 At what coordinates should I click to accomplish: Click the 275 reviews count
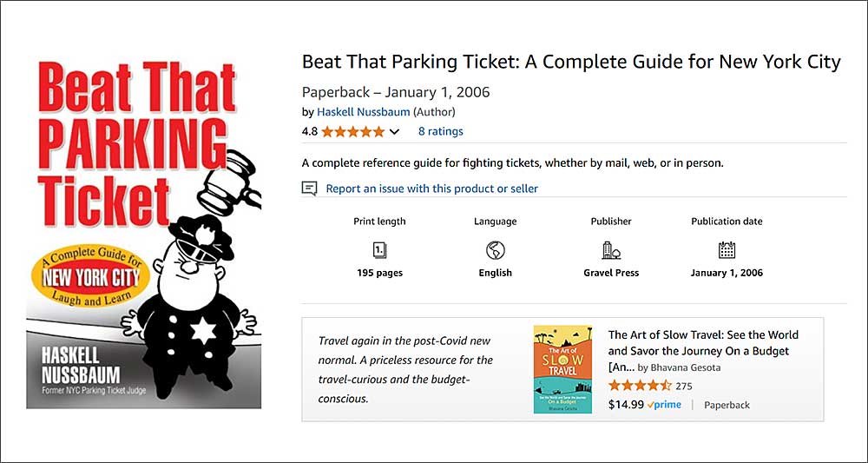tap(683, 386)
